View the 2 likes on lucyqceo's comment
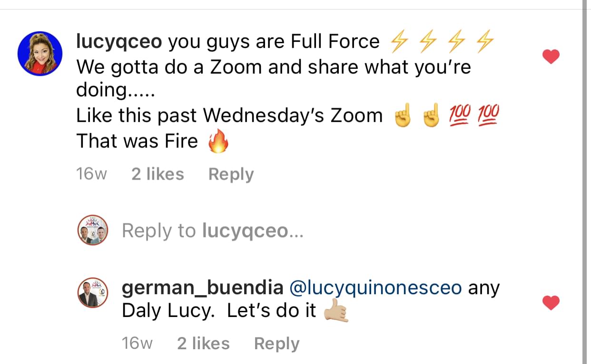 pos(158,174)
